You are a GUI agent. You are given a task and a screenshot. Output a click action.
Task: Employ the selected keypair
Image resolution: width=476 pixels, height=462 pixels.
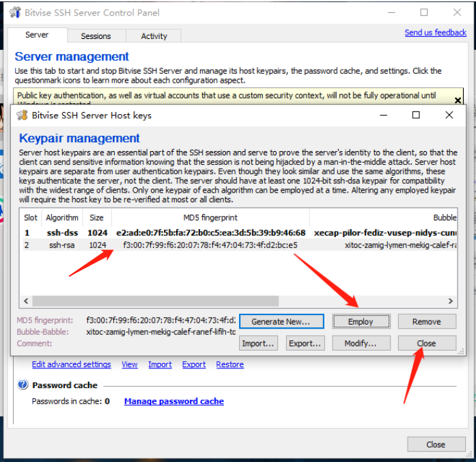point(361,321)
